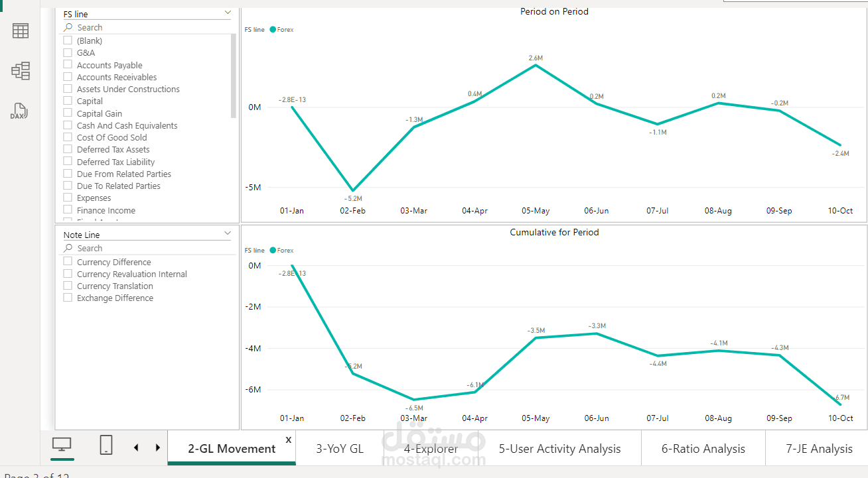Screen dimensions: 868x478
Task: Expand the FS line slicer dropdown
Action: 228,13
